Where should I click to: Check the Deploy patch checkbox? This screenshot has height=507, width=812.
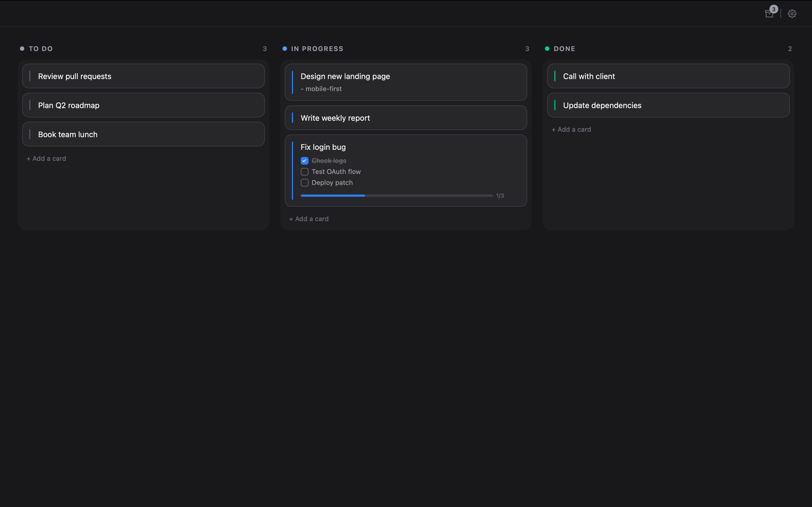304,183
